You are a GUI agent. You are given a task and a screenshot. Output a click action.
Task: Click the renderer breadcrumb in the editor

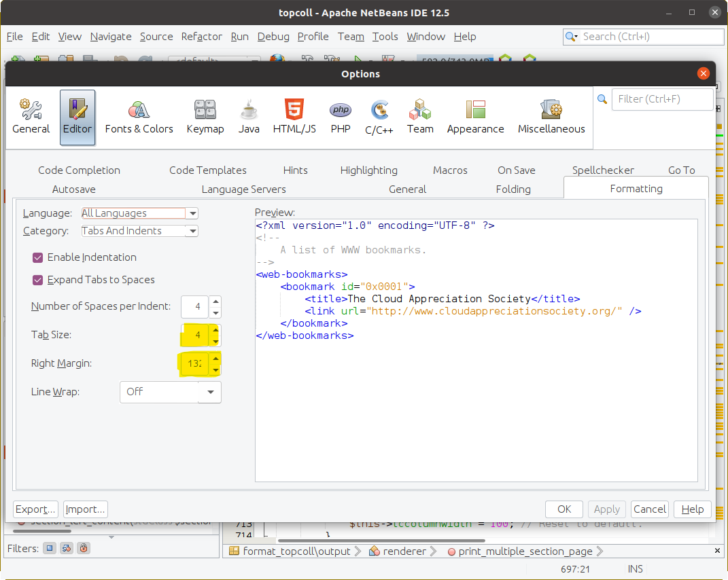398,551
